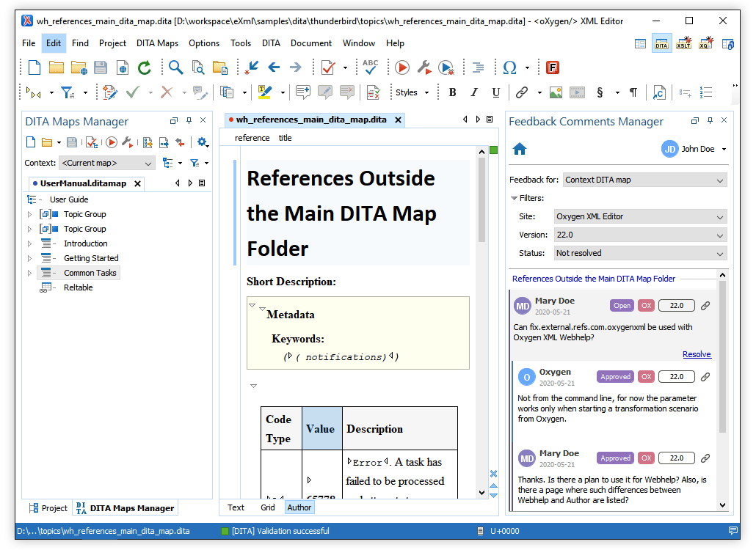Switch to XQuery debugger perspective icon
756x550 pixels.
(x=706, y=43)
